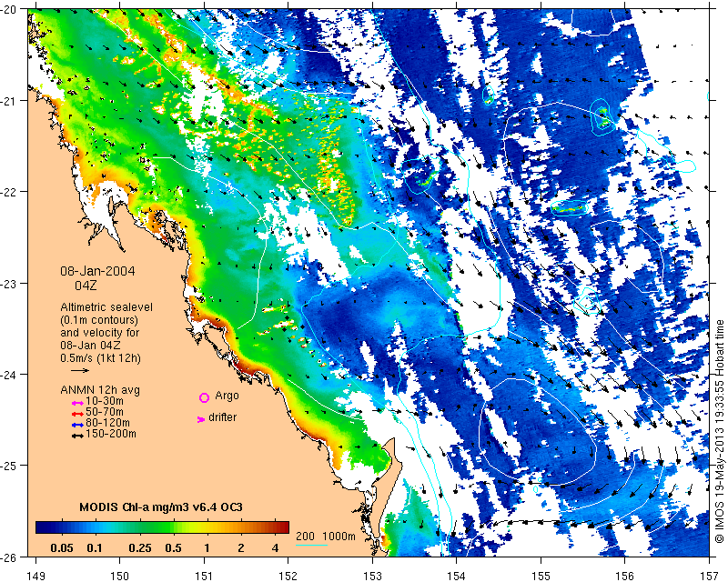Click the colorbar value 4
The image size is (728, 582).
pyautogui.click(x=276, y=548)
